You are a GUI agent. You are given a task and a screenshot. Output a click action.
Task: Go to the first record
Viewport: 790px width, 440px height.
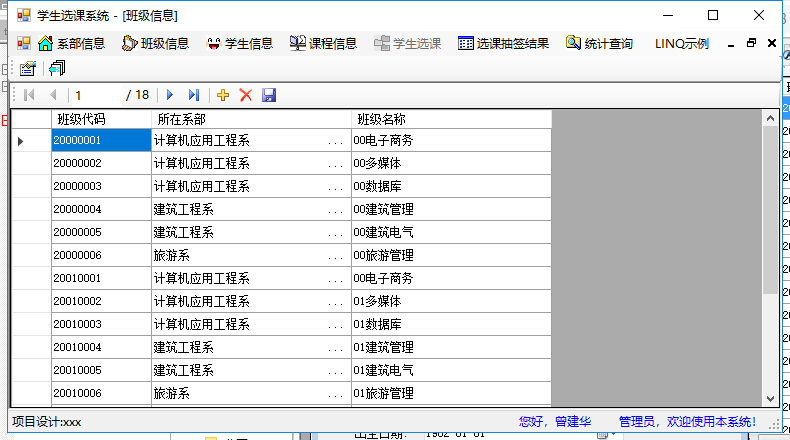29,95
